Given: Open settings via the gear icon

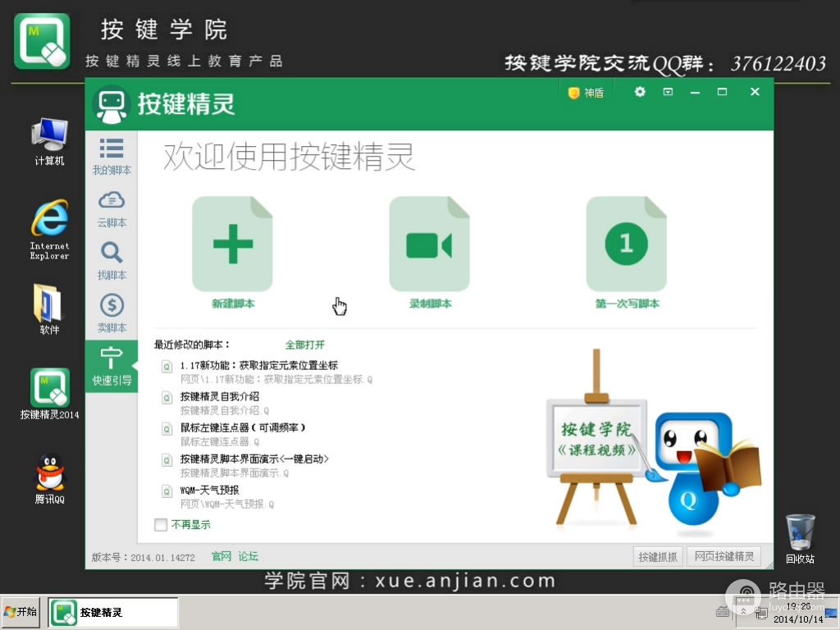Looking at the screenshot, I should click(640, 92).
